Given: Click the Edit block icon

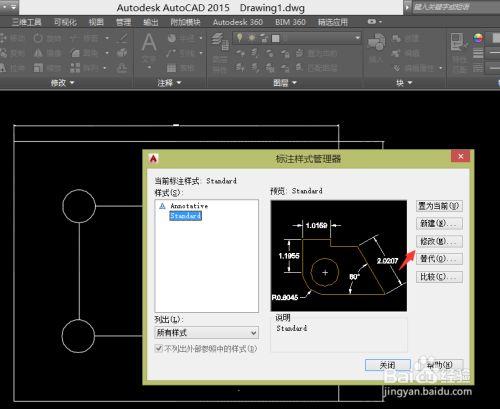Looking at the screenshot, I should tap(396, 53).
